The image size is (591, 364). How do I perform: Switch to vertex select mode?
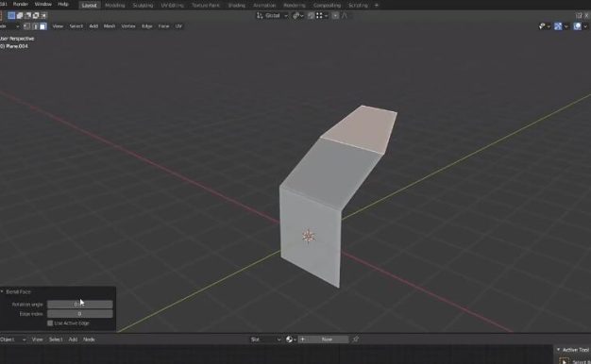26,26
